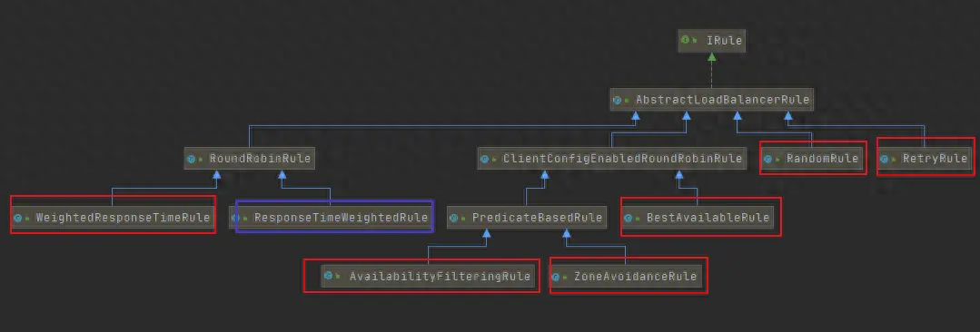The width and height of the screenshot is (980, 332).
Task: Select the RoundRobinRule node label
Action: (260, 159)
